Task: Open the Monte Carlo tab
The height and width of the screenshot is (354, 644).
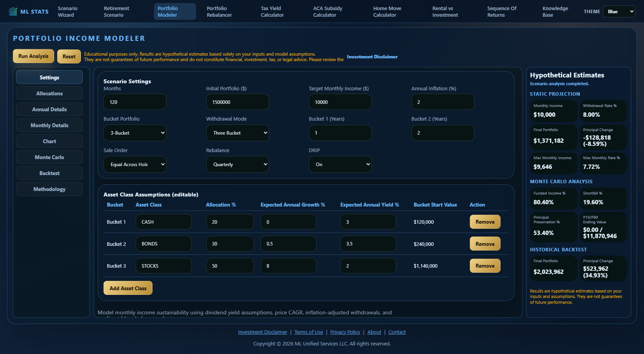Action: click(x=49, y=157)
